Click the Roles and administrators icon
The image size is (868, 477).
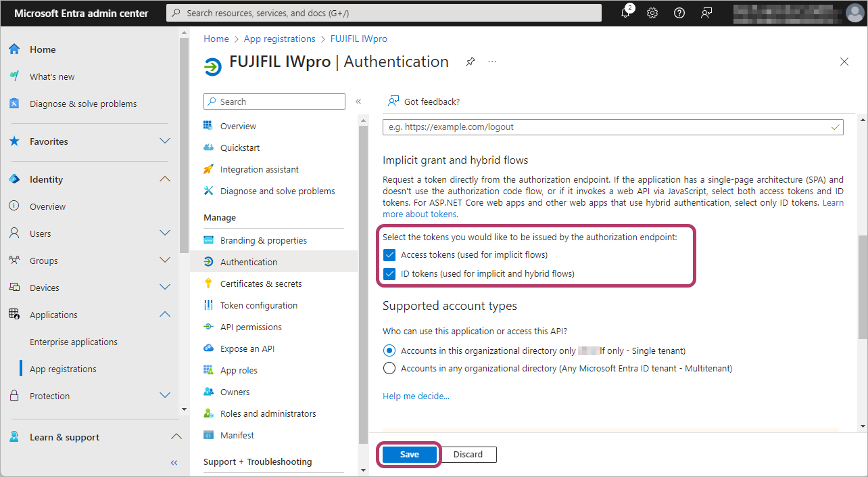point(208,413)
